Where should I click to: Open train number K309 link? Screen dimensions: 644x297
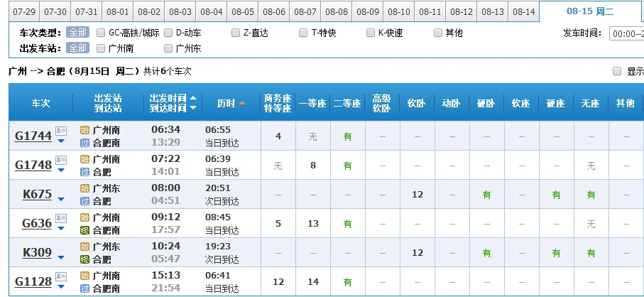[37, 252]
